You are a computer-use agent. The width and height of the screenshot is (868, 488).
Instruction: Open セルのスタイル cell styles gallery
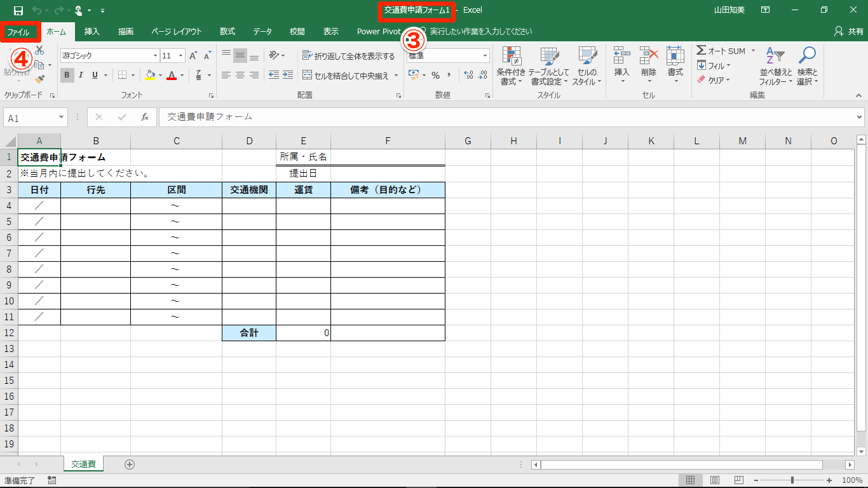coord(587,66)
